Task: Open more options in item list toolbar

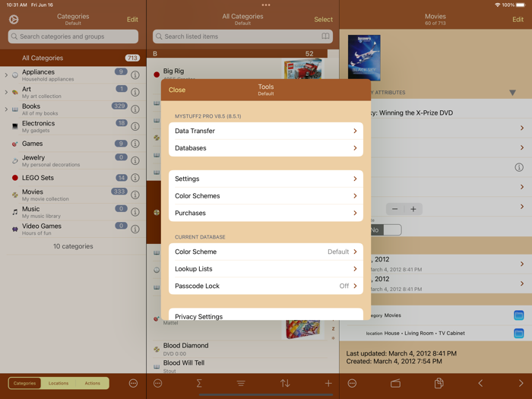Action: [158, 383]
